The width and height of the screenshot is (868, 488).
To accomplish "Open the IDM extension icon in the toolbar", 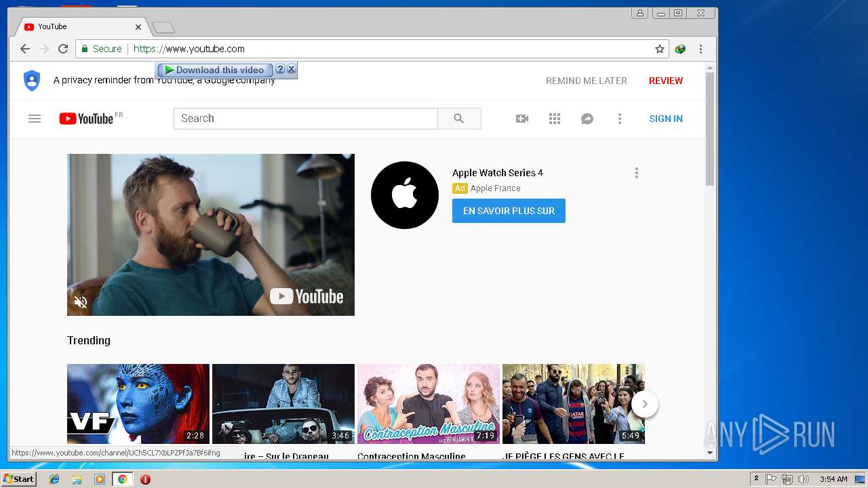I will pos(680,49).
